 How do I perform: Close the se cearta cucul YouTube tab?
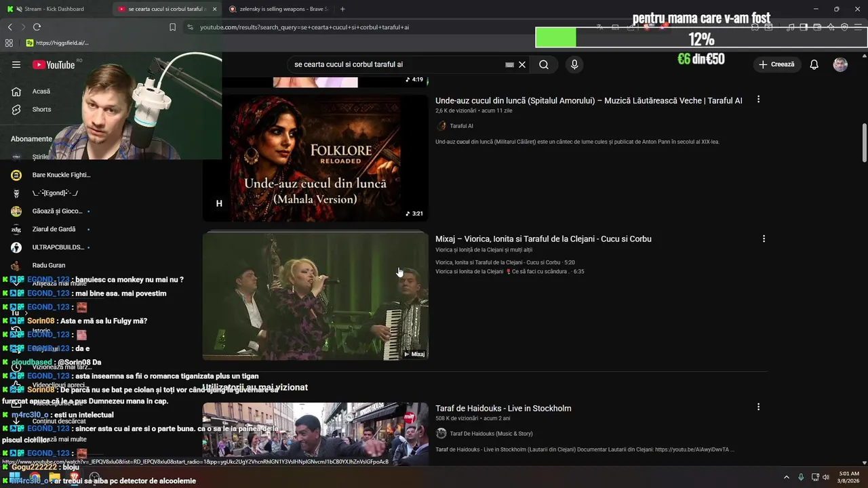point(215,9)
